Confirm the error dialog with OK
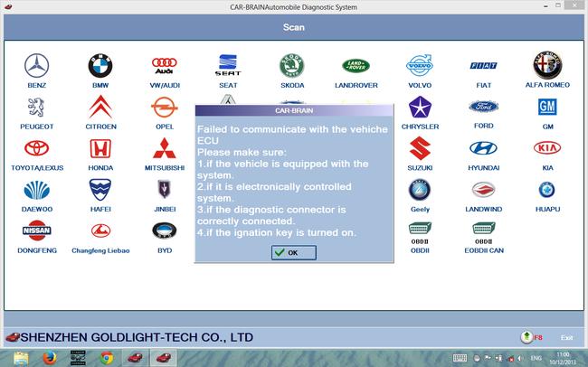The width and height of the screenshot is (588, 367). 294,253
